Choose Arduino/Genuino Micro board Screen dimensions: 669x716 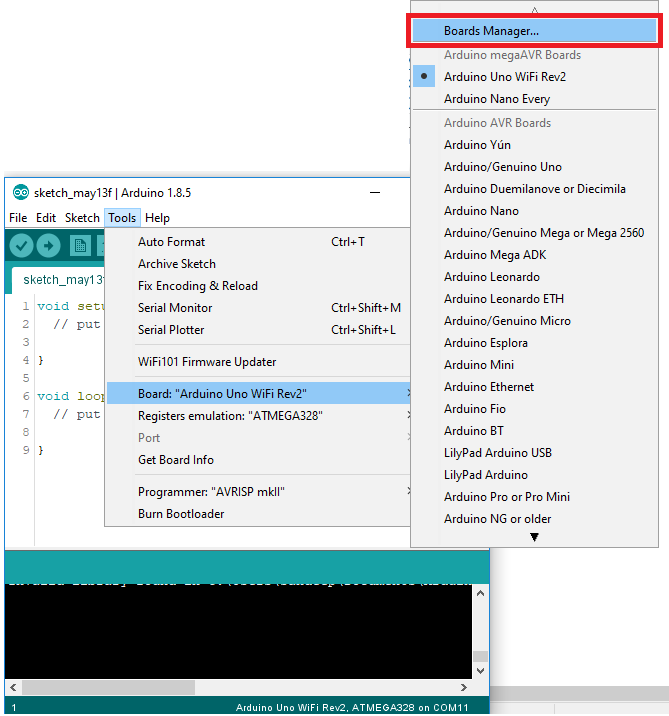[534, 321]
